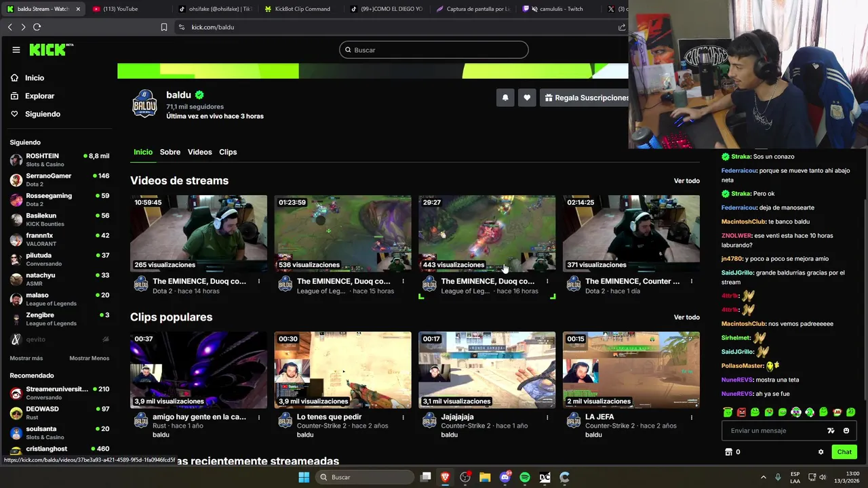The height and width of the screenshot is (488, 868).
Task: Open options for 'LA JEFA' clip
Action: coord(692,418)
